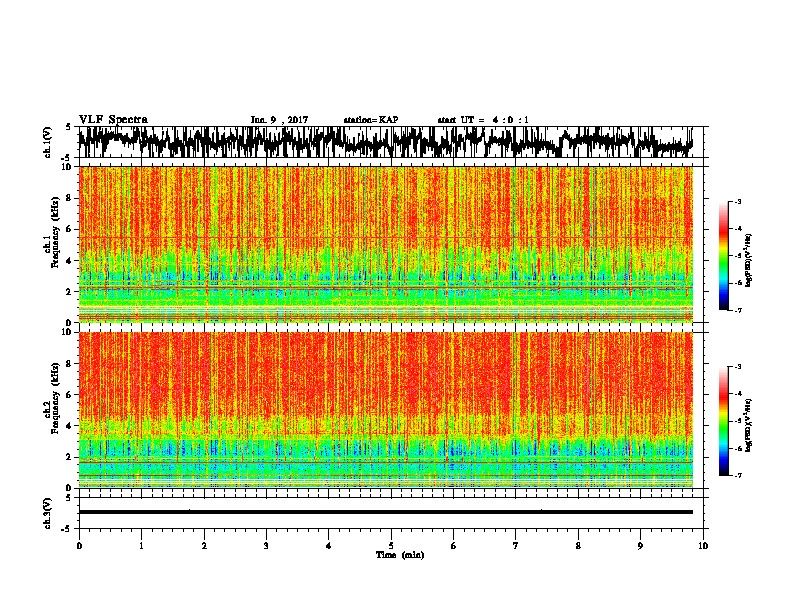Click the ch.2 color scale bar
Image resolution: width=792 pixels, height=612 pixels.
click(x=723, y=421)
